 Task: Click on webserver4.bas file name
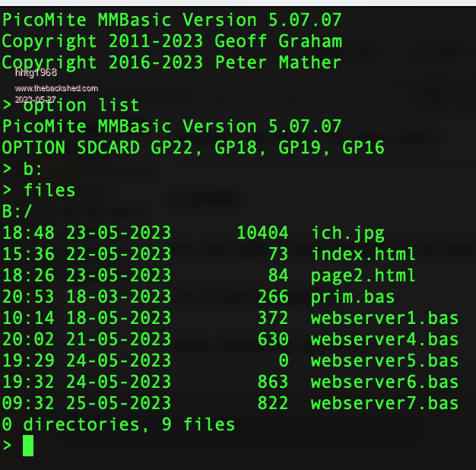pos(385,339)
